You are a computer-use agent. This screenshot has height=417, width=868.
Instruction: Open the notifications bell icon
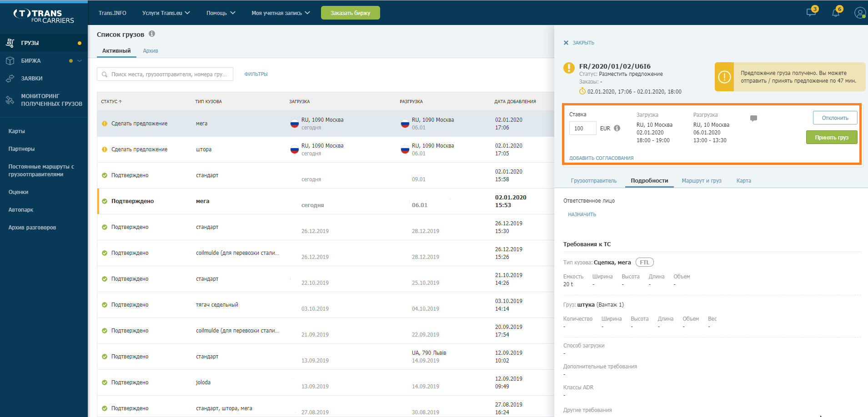coord(836,12)
